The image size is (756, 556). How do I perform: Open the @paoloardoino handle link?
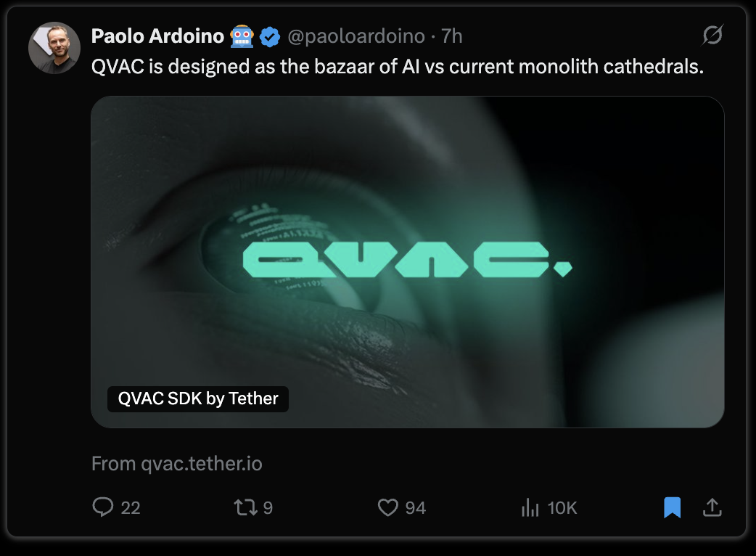point(356,36)
